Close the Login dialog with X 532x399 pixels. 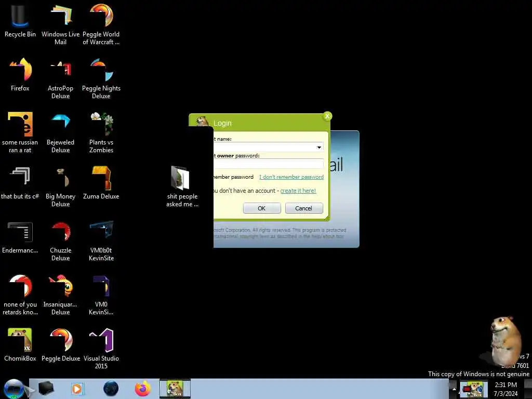327,116
